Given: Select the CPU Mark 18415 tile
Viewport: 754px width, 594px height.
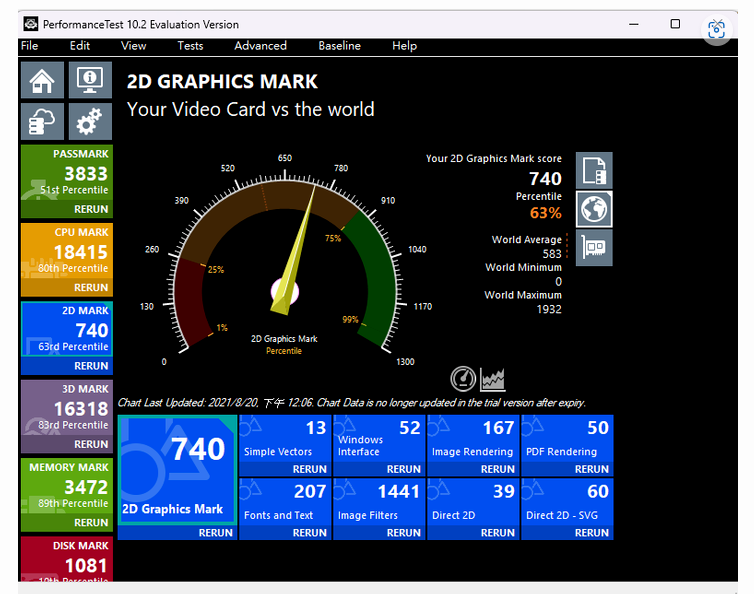Looking at the screenshot, I should 67,252.
